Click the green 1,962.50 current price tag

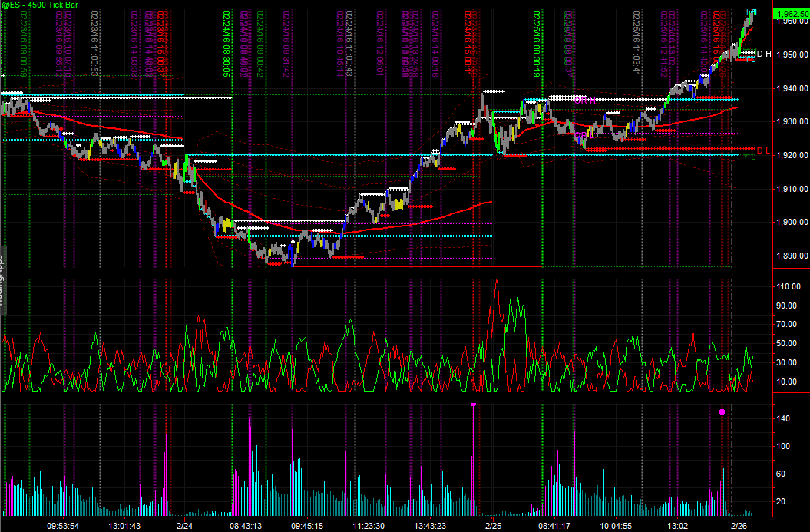click(x=790, y=13)
